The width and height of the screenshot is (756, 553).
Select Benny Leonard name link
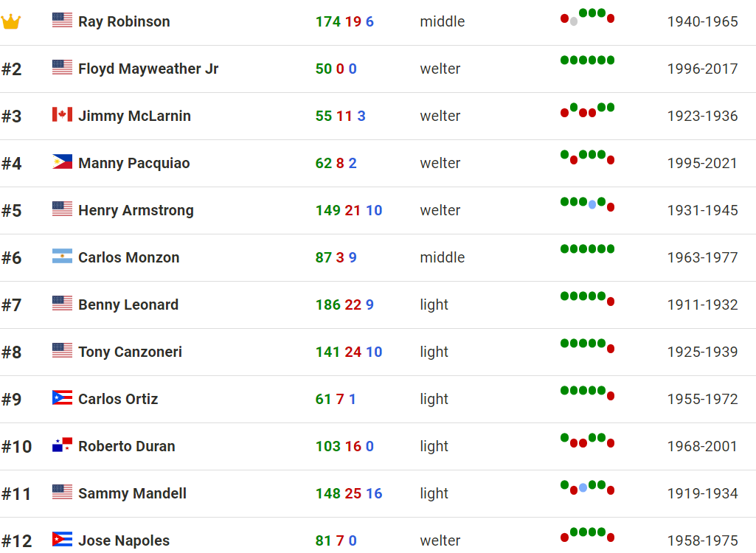click(128, 305)
